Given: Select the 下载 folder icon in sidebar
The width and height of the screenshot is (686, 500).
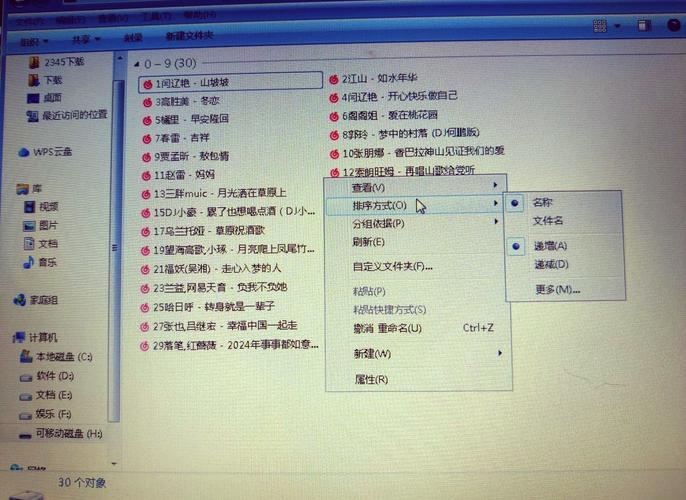Looking at the screenshot, I should (x=33, y=80).
